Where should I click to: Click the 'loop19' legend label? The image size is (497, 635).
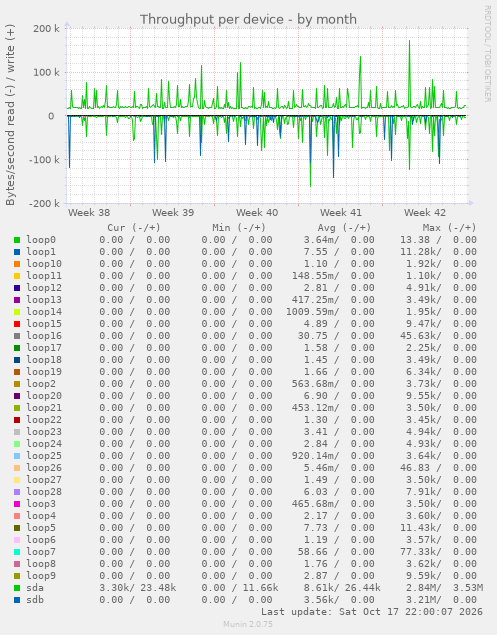pyautogui.click(x=44, y=372)
